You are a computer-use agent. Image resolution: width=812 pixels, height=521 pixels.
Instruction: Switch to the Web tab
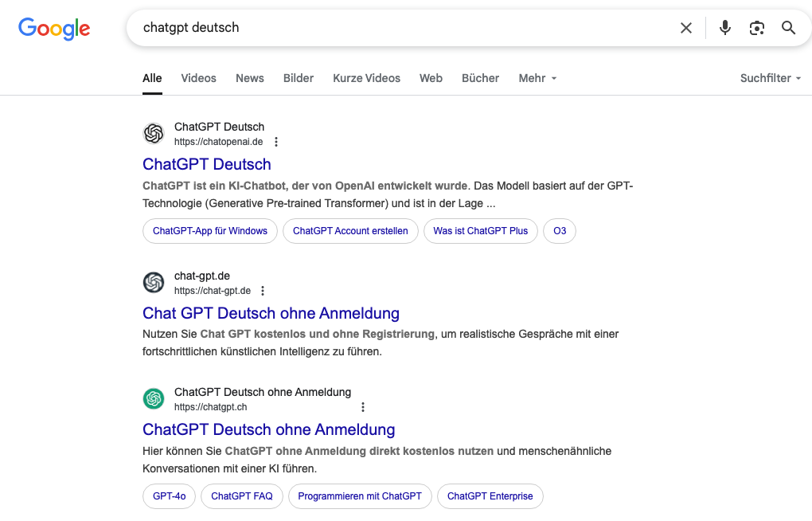(431, 78)
